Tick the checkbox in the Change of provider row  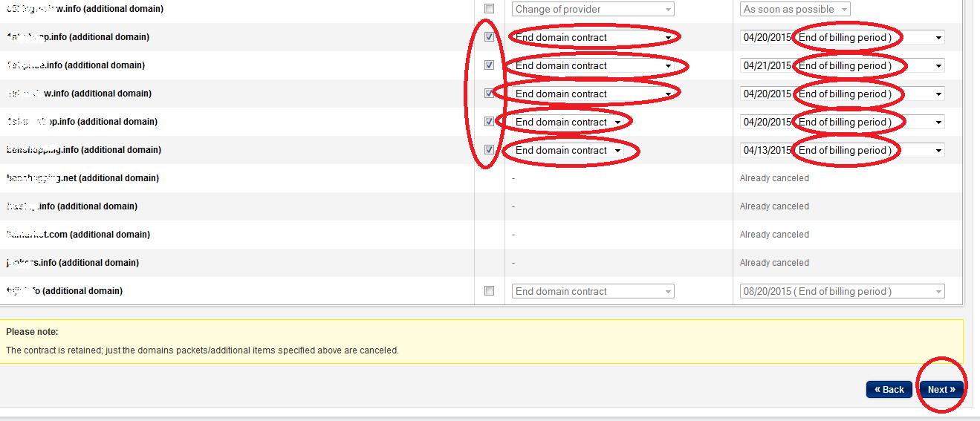[489, 9]
